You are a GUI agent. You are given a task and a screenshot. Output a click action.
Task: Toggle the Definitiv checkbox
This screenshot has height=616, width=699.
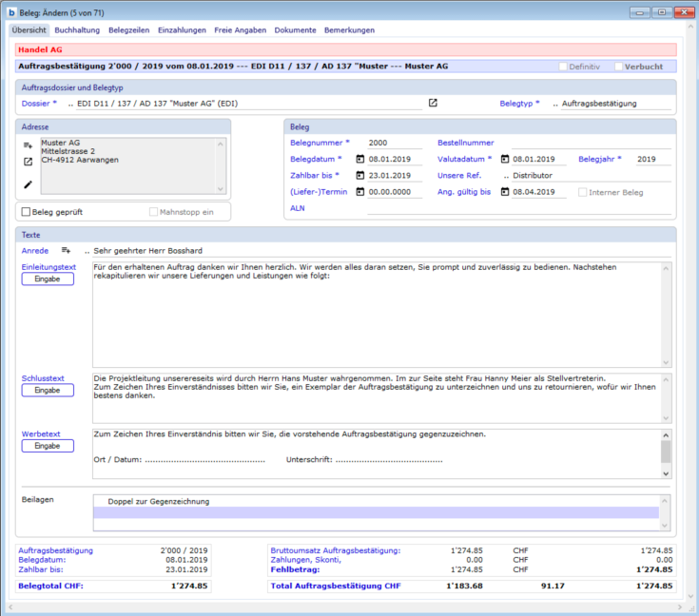(563, 67)
